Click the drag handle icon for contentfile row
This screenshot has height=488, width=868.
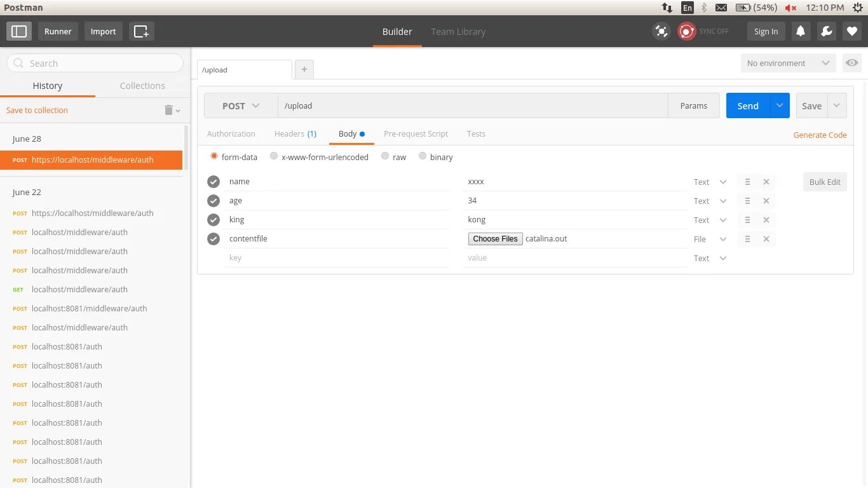click(747, 239)
